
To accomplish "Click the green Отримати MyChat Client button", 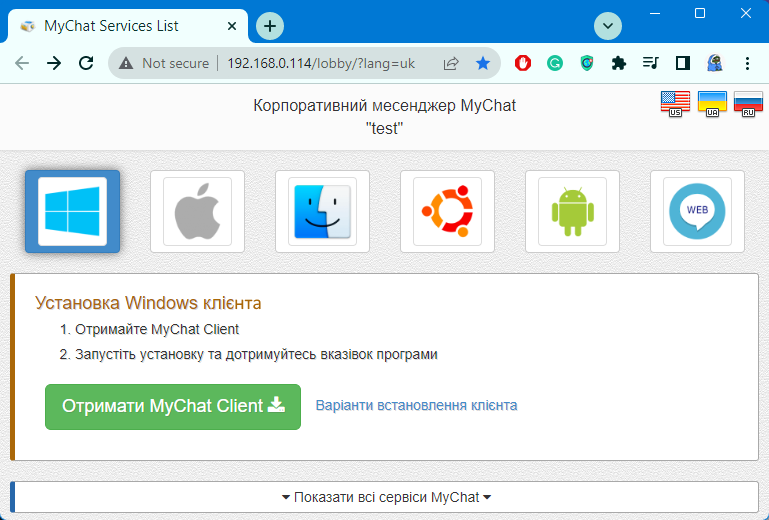I will click(x=173, y=406).
